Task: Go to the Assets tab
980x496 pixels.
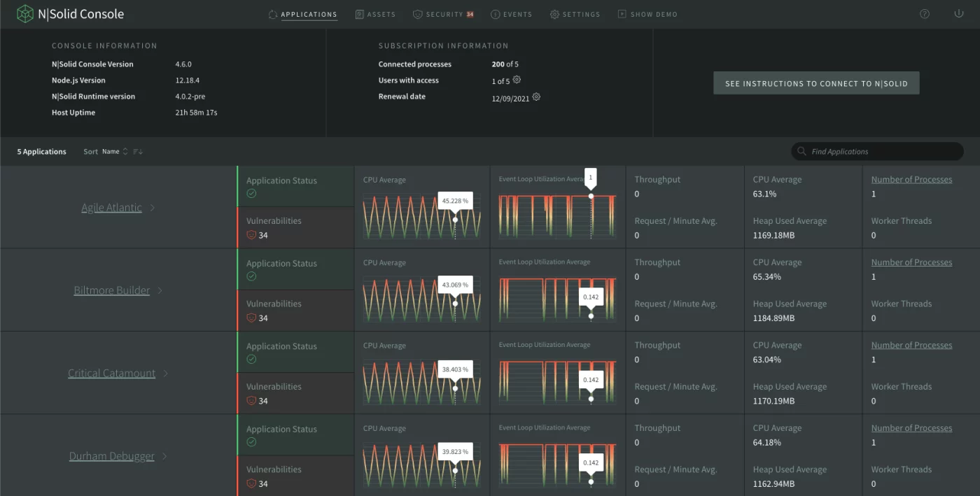Action: tap(375, 14)
